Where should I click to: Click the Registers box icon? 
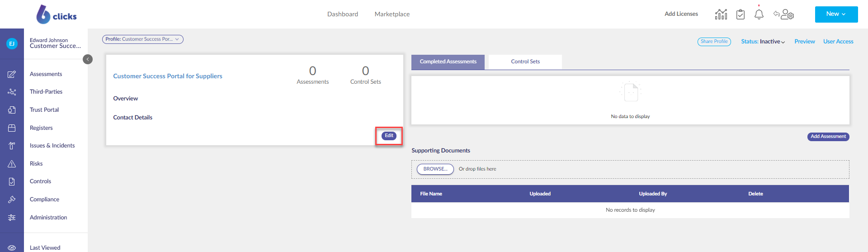click(x=12, y=128)
